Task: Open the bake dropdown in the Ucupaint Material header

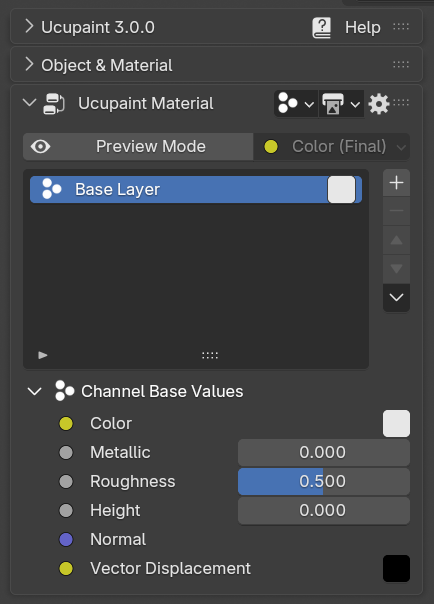Action: (x=341, y=103)
